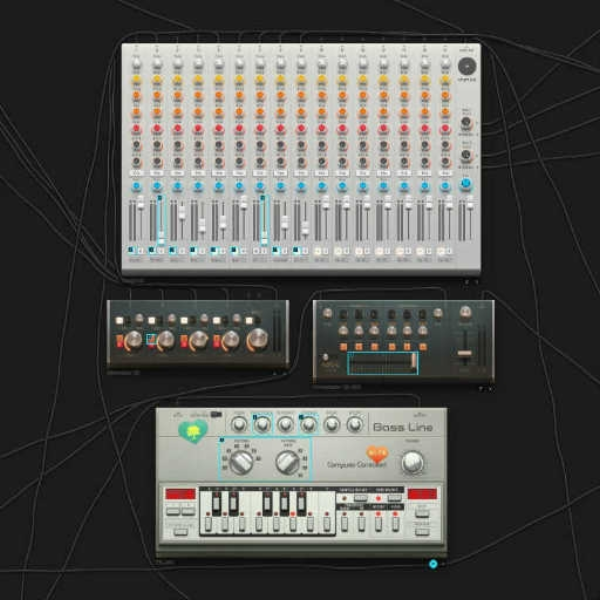Viewport: 600px width, 600px height.
Task: Toggle the Bass Line waveform switch
Action: click(216, 414)
